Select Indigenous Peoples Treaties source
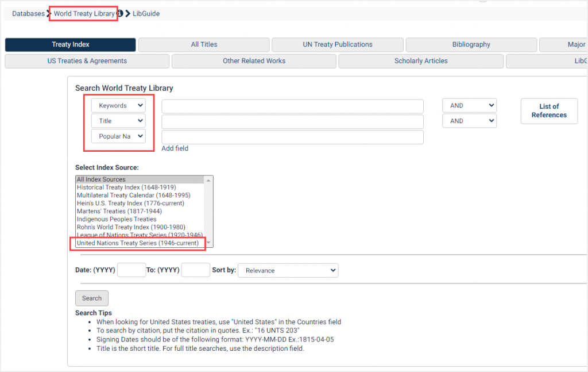 click(x=140, y=219)
